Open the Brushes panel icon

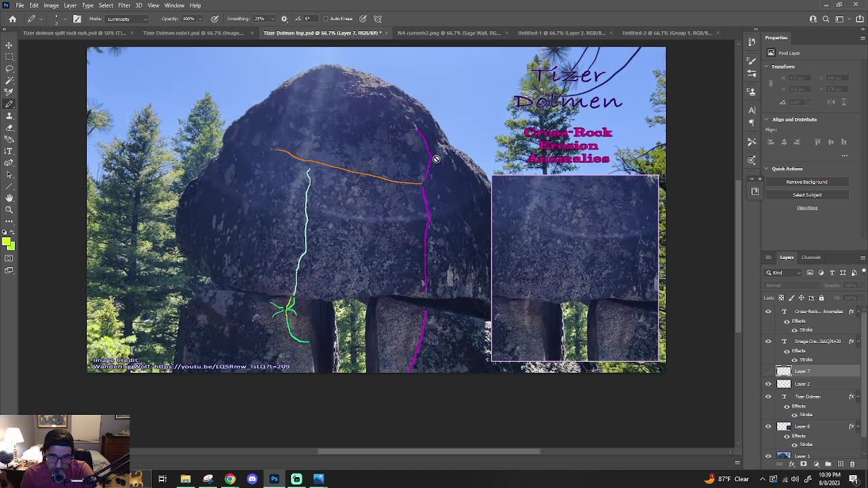coord(752,61)
